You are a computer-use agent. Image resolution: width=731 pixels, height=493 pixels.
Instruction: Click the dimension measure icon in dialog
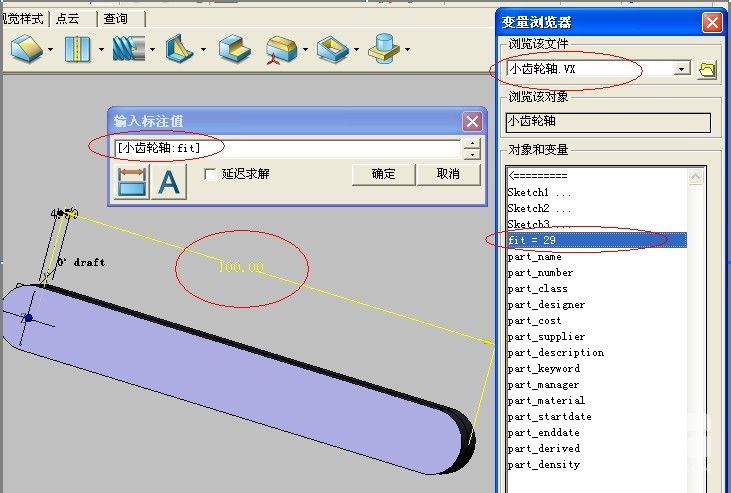(x=131, y=182)
